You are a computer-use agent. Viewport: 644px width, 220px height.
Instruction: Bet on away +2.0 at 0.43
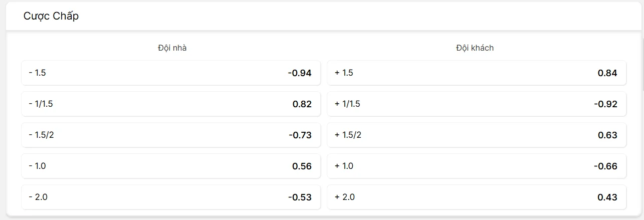477,197
